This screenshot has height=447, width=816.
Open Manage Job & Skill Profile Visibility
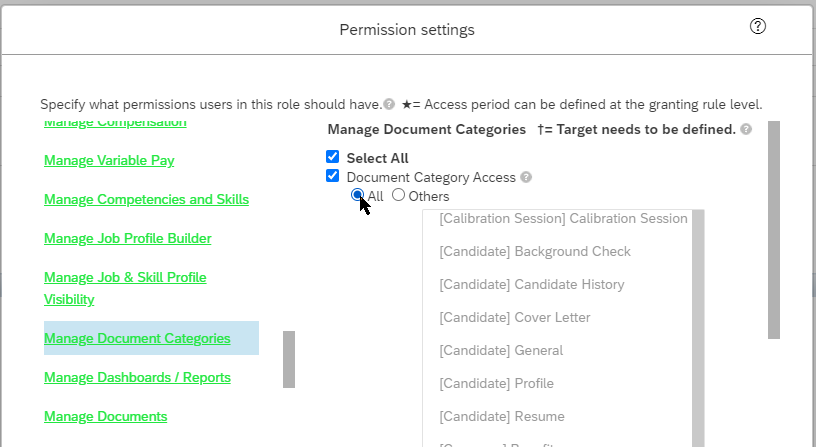[125, 288]
